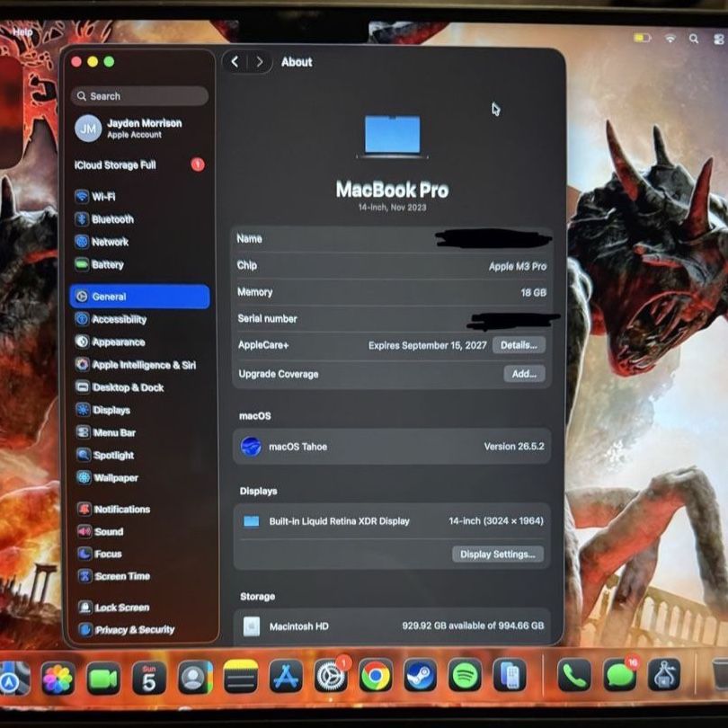Click the macOS Tahoe icon
The width and height of the screenshot is (728, 728).
click(251, 447)
